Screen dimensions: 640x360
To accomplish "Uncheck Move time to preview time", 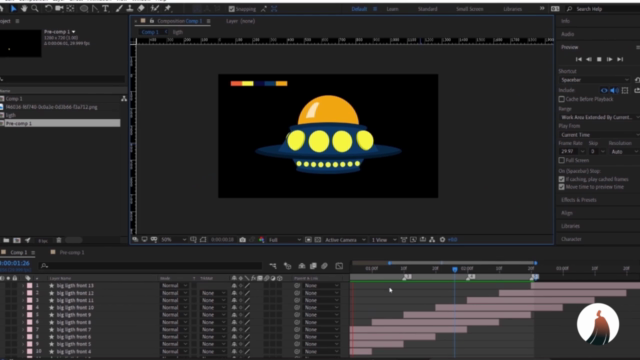I will 562,187.
